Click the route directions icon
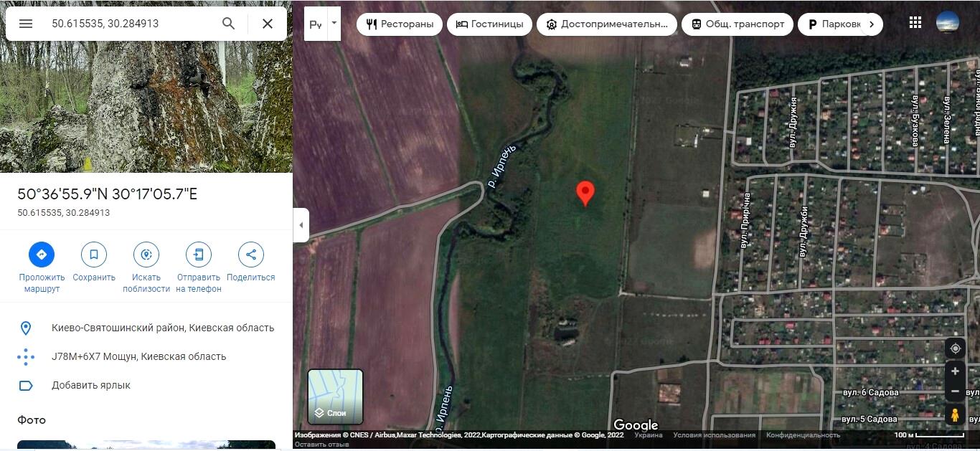The image size is (980, 451). click(42, 255)
